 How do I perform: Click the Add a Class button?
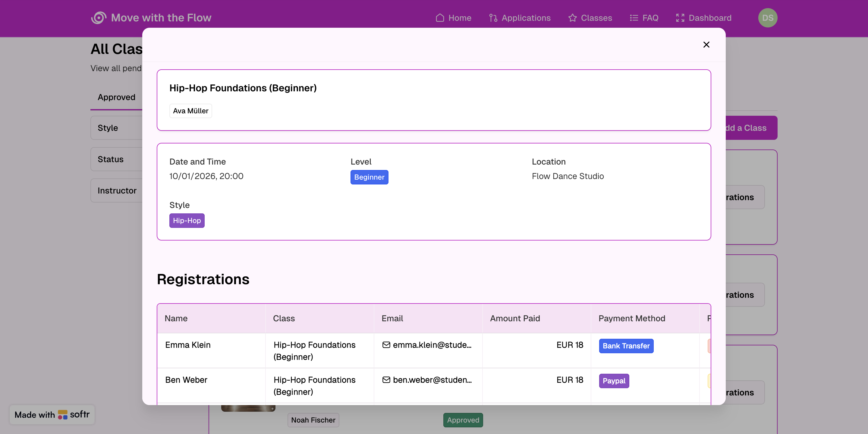point(751,128)
